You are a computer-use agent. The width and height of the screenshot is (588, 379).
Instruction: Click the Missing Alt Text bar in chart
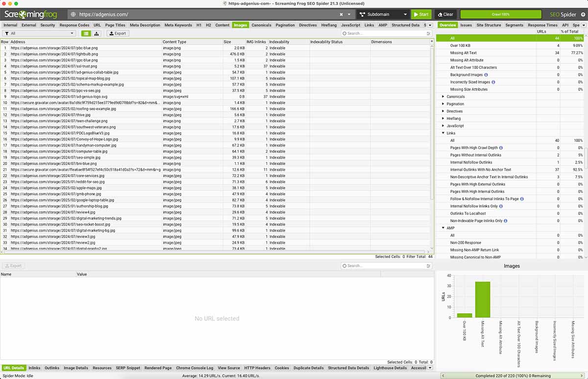[x=483, y=300]
